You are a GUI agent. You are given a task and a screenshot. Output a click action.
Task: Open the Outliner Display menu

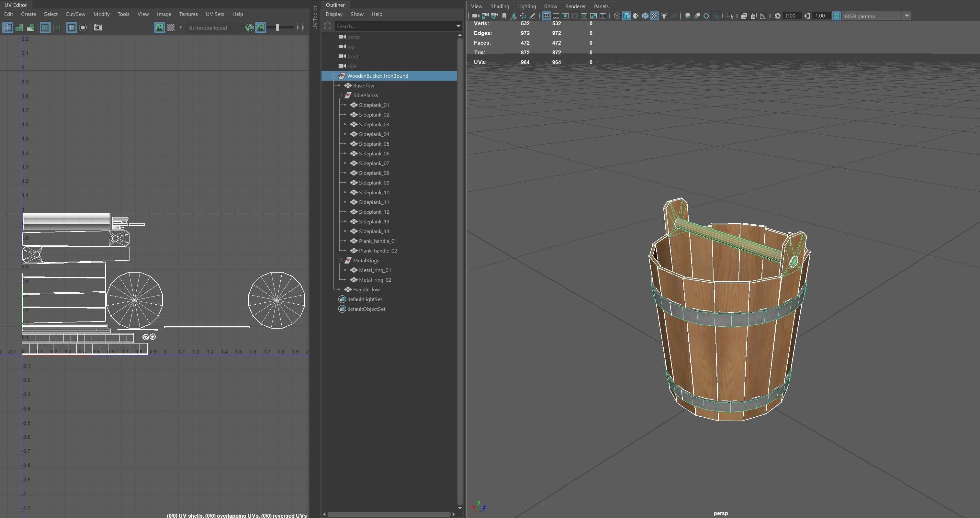tap(334, 14)
